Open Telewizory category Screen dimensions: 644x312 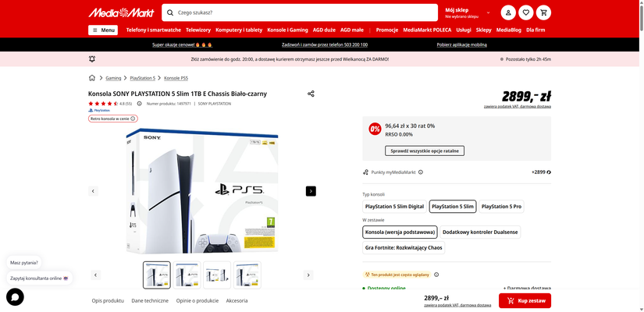198,30
